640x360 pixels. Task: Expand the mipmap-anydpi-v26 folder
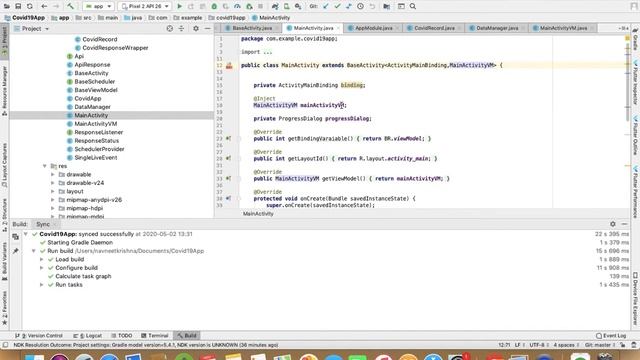click(53, 200)
